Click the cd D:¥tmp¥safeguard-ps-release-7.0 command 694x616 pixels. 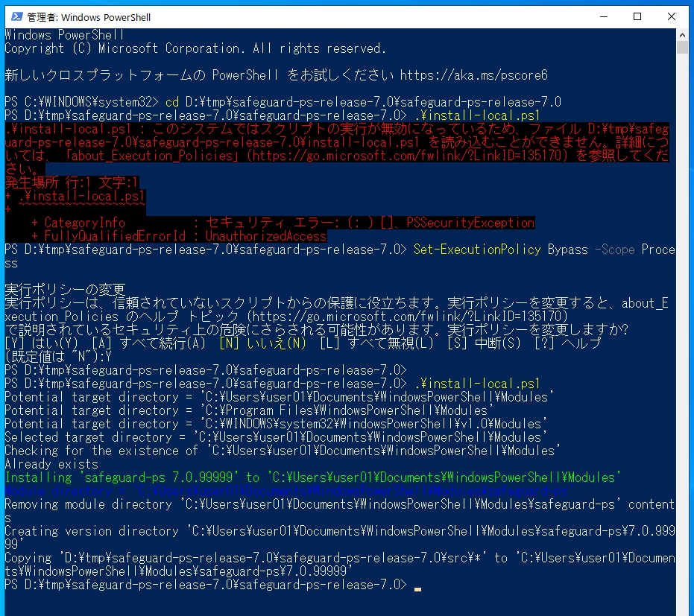pyautogui.click(x=363, y=102)
